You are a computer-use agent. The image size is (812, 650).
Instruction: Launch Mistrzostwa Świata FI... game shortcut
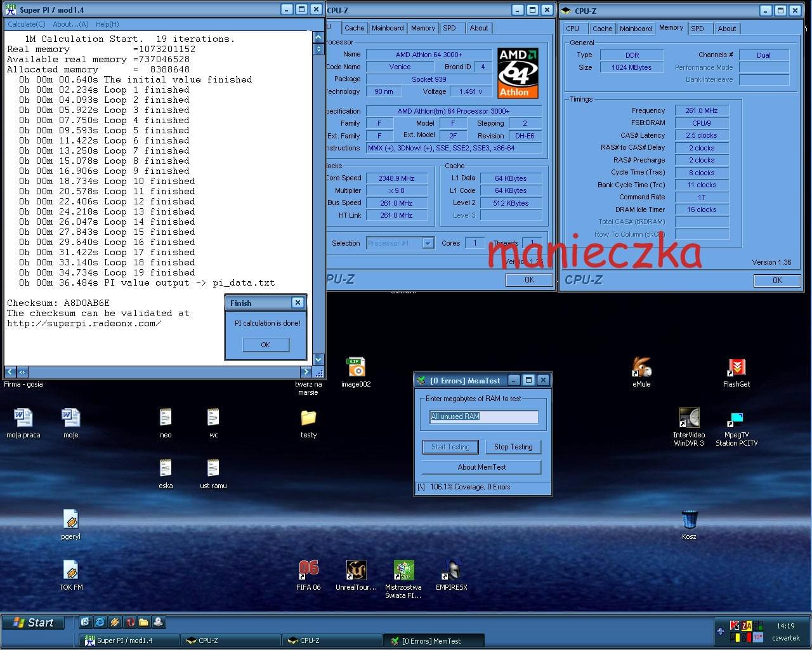click(x=403, y=579)
